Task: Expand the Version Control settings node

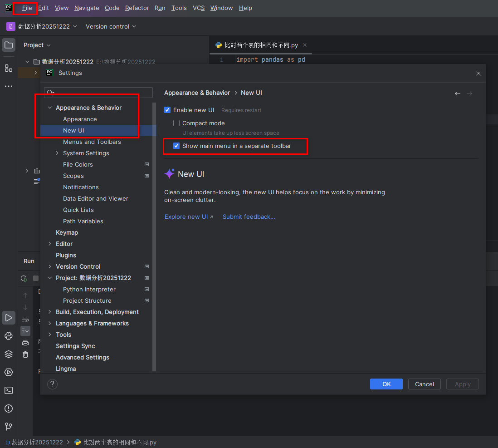Action: coord(50,266)
